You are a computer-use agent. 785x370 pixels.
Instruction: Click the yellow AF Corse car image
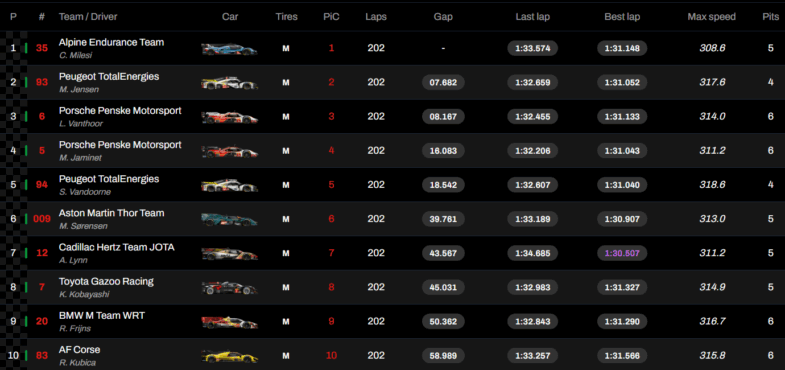coord(229,356)
